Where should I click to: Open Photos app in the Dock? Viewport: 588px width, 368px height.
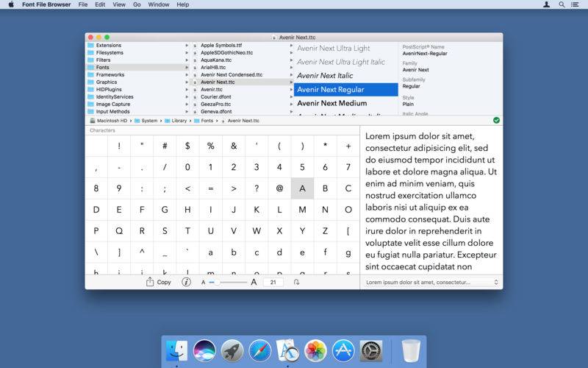pyautogui.click(x=315, y=350)
